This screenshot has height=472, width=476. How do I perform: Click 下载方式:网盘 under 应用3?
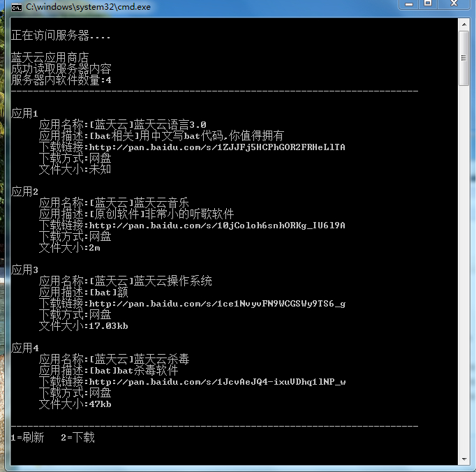(75, 315)
